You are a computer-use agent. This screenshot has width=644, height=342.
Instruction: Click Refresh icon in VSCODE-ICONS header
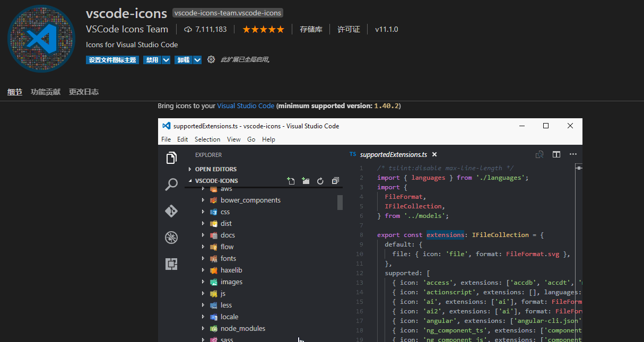(320, 181)
